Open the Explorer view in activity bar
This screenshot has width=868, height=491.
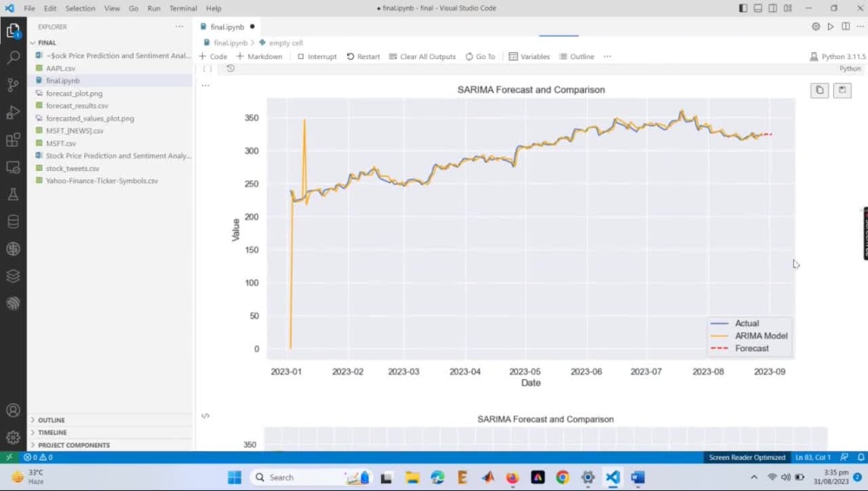[x=13, y=30]
